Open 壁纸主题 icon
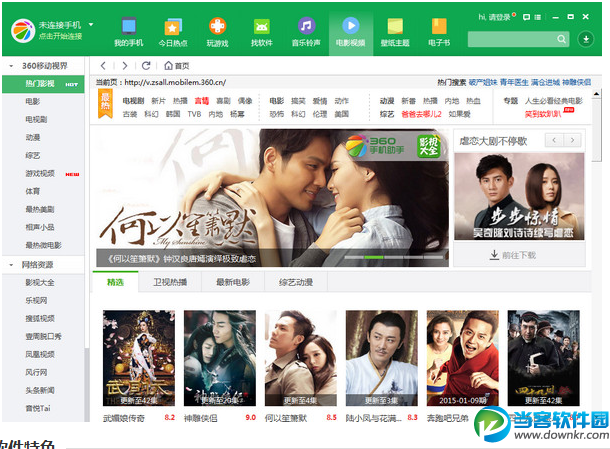 click(x=395, y=26)
